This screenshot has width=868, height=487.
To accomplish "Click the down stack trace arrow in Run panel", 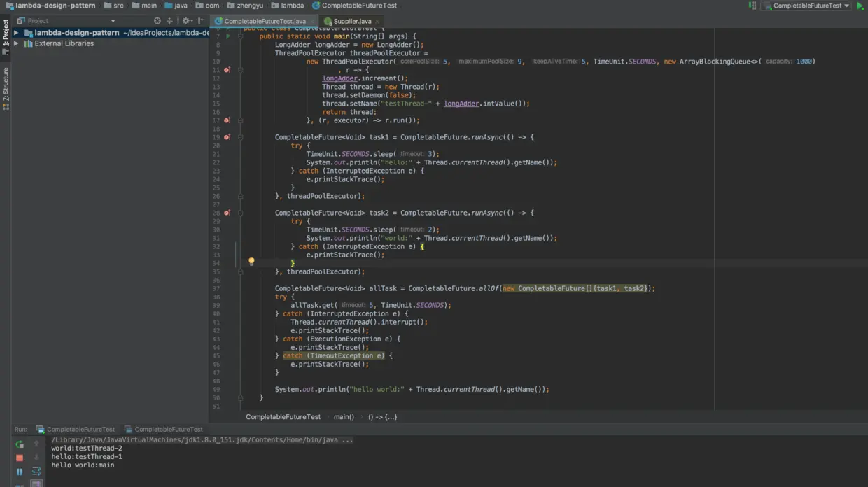I will (x=36, y=458).
